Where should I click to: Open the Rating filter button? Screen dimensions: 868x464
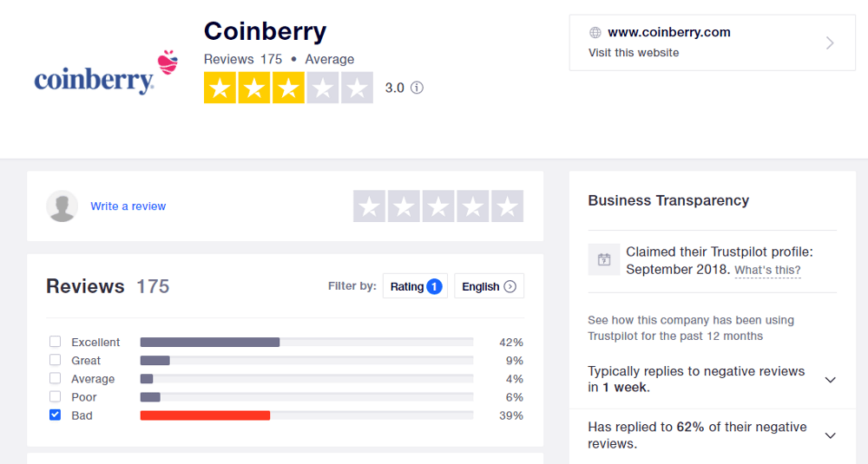point(415,286)
